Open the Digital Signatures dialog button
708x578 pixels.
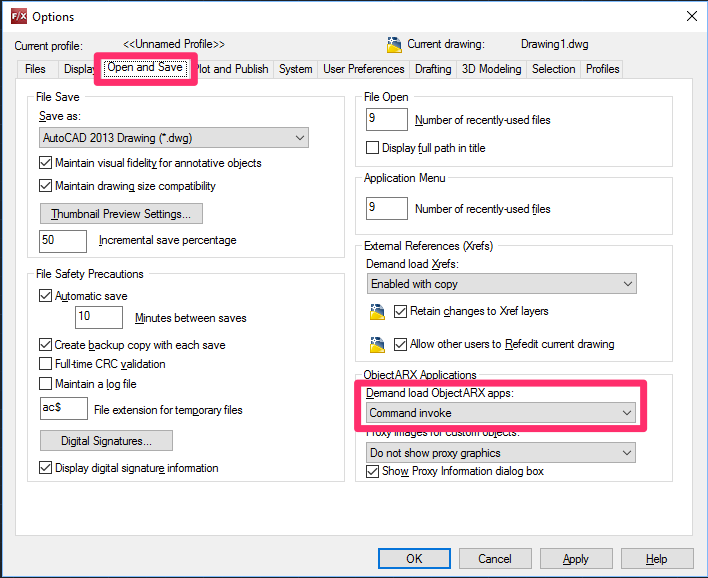(106, 441)
